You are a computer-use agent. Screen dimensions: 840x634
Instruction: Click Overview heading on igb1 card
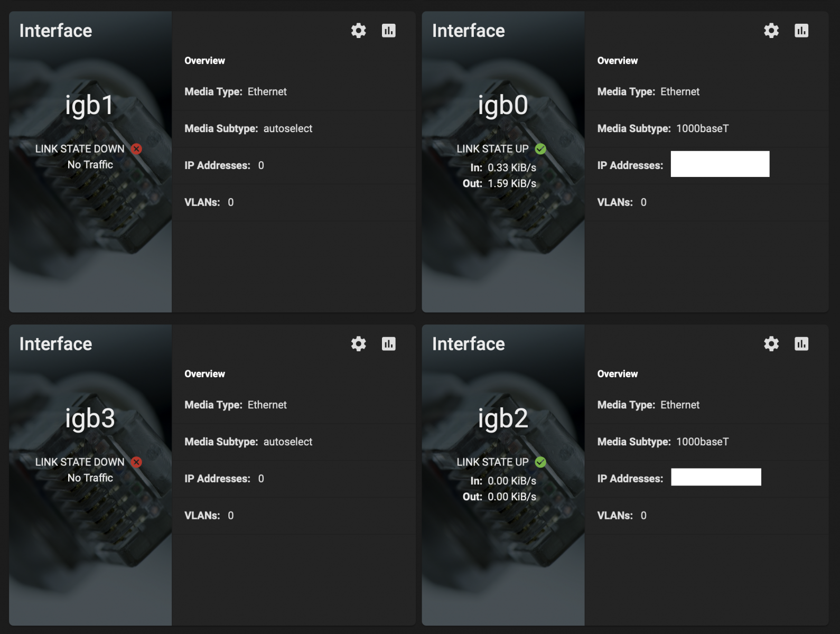[x=204, y=61]
